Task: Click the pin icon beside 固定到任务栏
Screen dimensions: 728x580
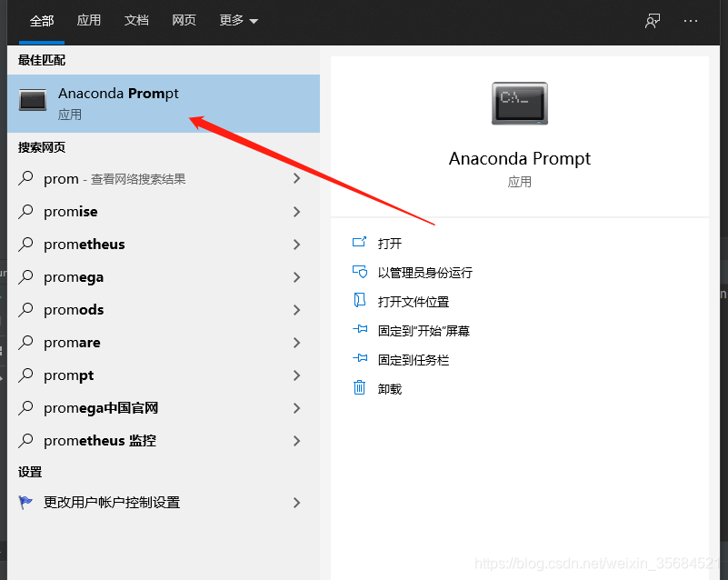Action: (360, 358)
